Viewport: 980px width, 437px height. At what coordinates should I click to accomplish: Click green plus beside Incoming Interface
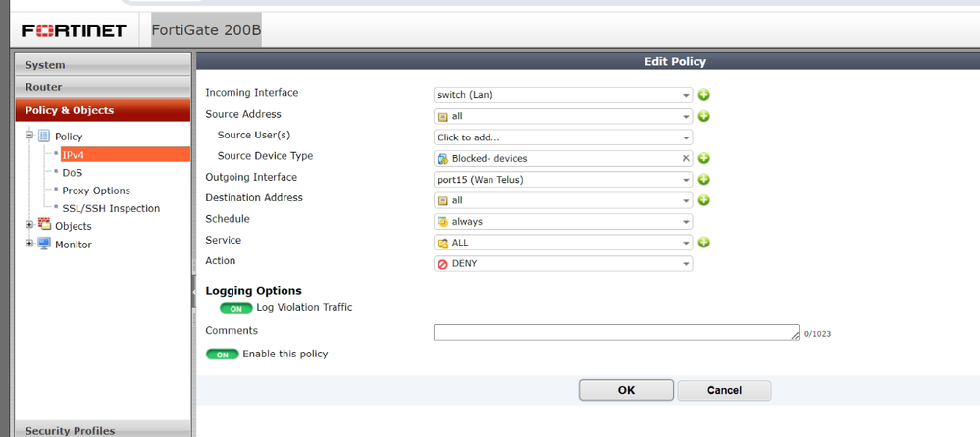(703, 95)
